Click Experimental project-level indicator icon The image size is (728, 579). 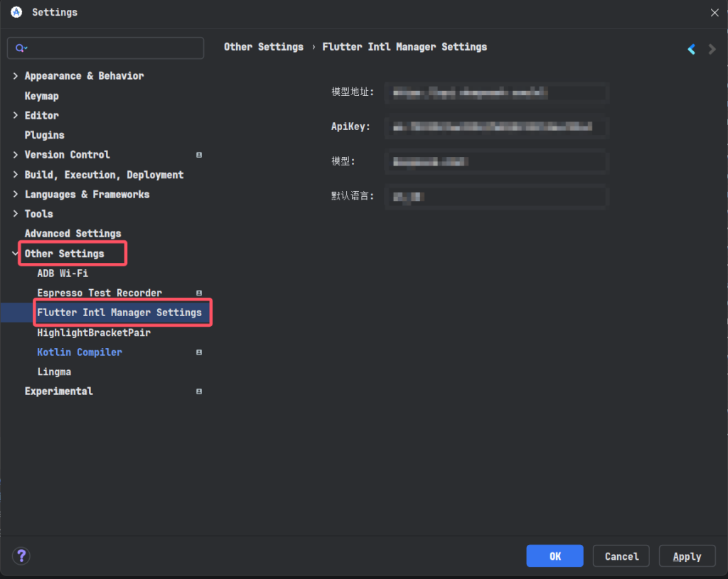pos(199,391)
